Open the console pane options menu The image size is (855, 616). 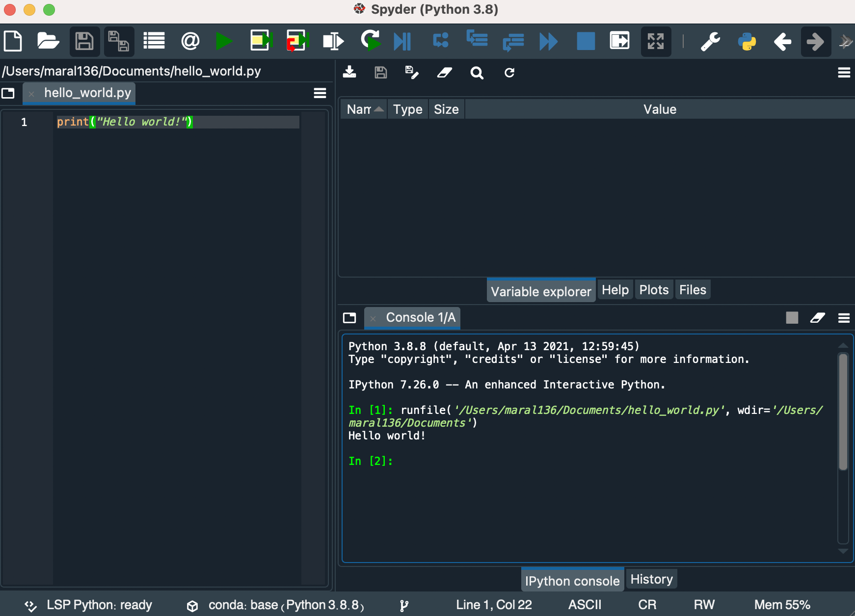[844, 318]
